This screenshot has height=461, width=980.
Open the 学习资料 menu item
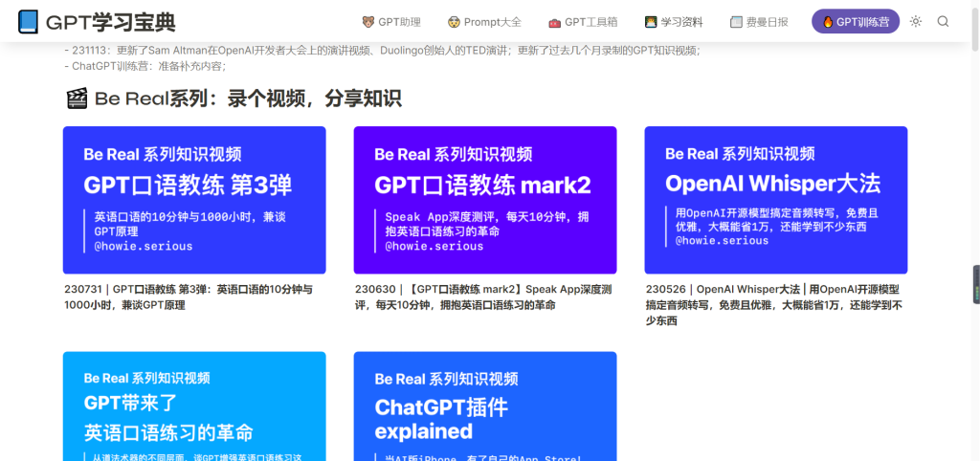[674, 22]
